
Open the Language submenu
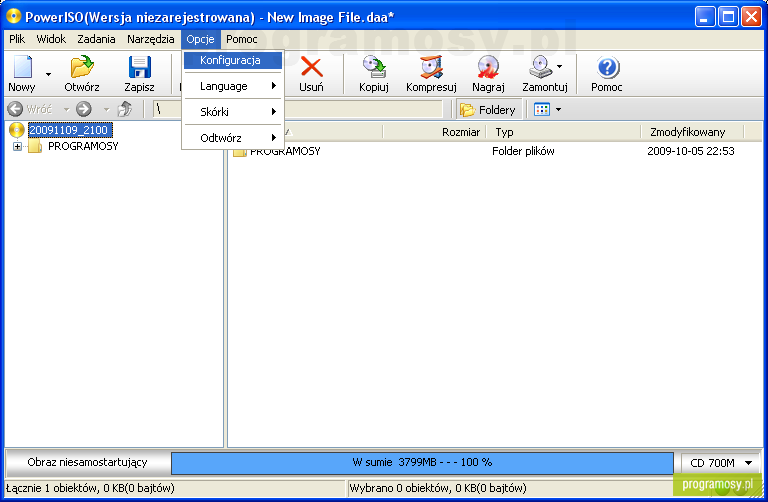pos(233,86)
